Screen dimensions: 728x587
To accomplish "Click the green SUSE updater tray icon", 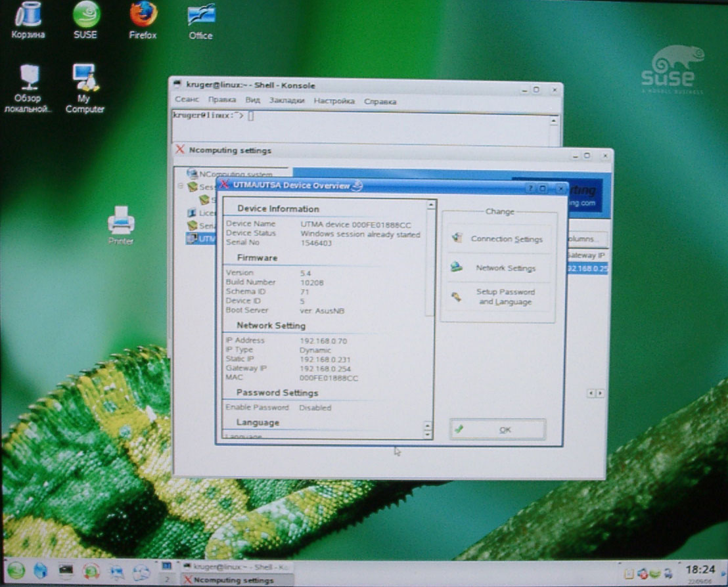I will (x=654, y=574).
